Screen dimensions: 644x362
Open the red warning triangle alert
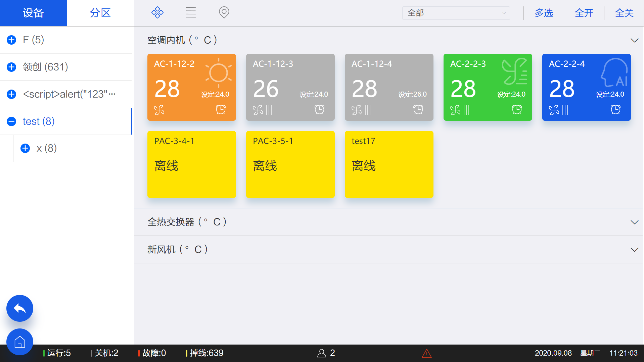(426, 353)
